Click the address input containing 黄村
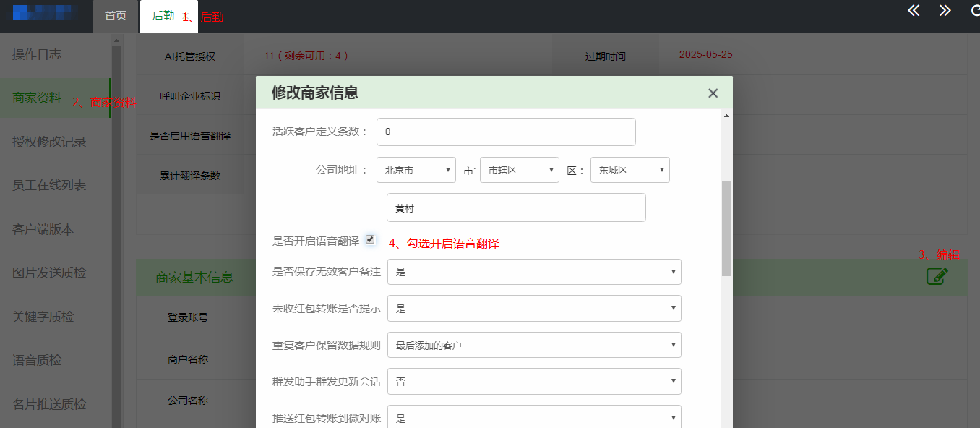The image size is (980, 428). tap(515, 207)
